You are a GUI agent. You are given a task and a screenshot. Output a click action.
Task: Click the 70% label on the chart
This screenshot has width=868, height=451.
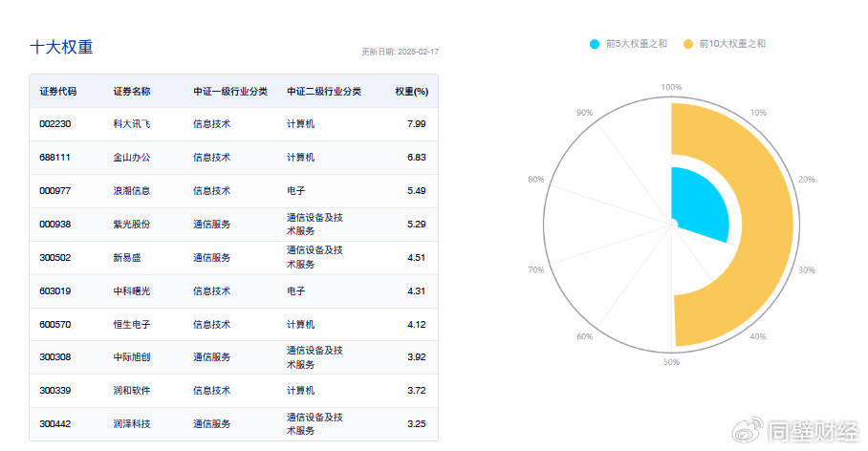pyautogui.click(x=536, y=270)
